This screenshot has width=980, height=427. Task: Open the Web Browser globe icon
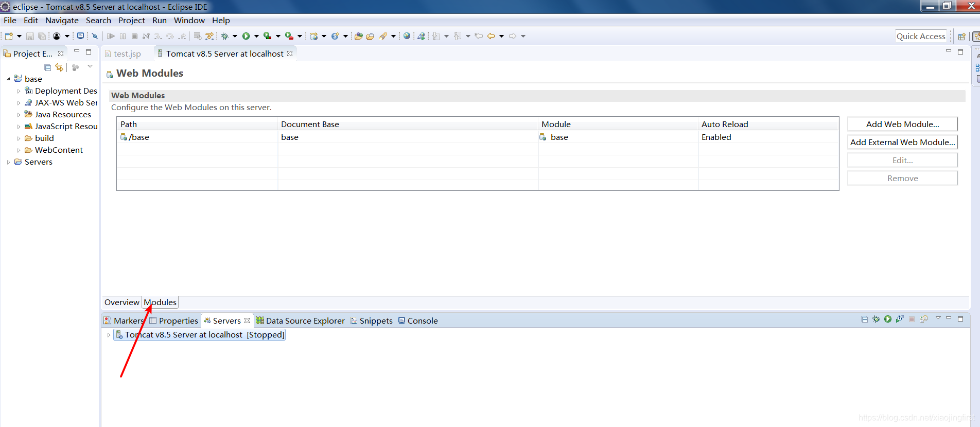click(407, 36)
